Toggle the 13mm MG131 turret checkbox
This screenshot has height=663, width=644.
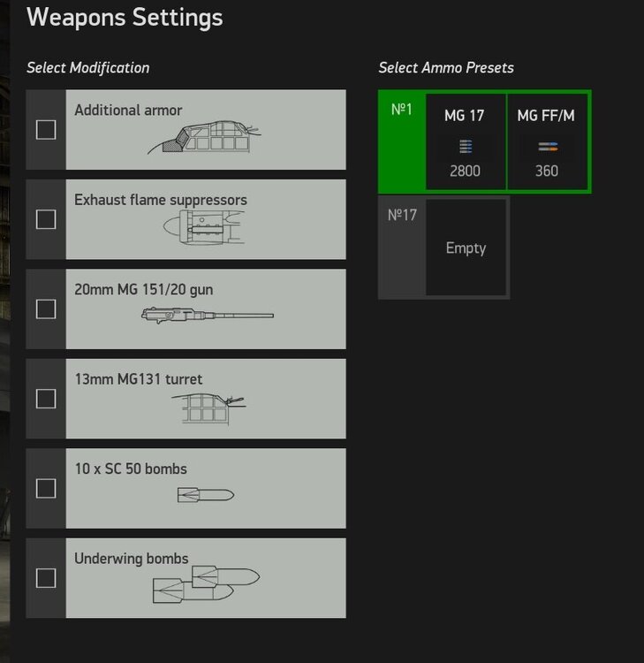click(x=46, y=399)
